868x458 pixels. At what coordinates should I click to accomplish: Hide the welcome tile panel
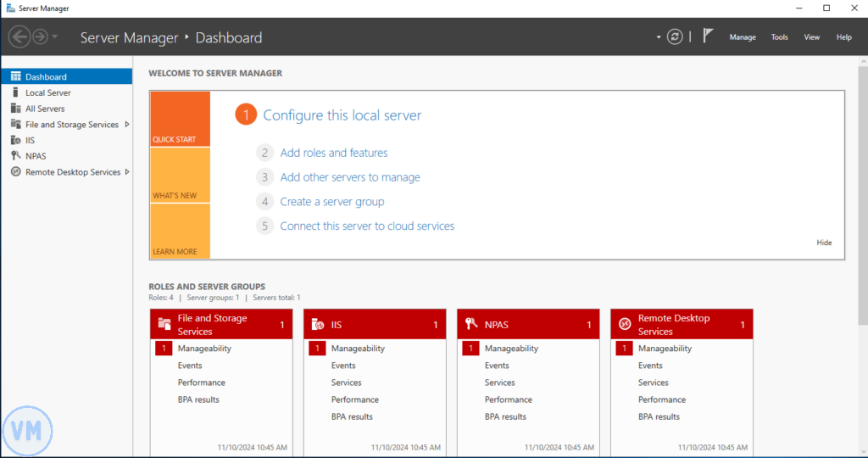pos(824,243)
